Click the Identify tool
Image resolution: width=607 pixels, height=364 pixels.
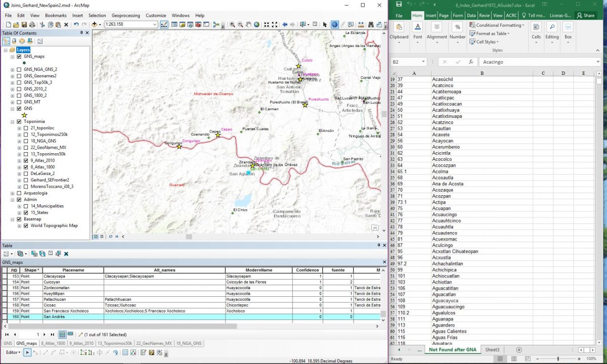pos(335,25)
